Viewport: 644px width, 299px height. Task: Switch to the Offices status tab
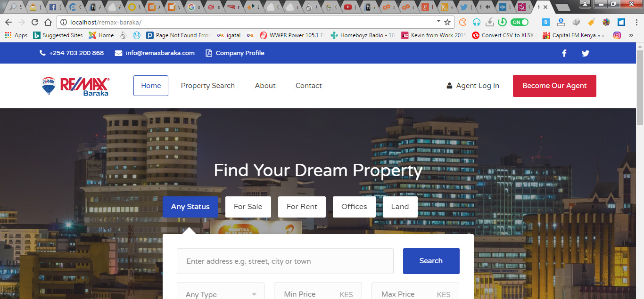354,207
